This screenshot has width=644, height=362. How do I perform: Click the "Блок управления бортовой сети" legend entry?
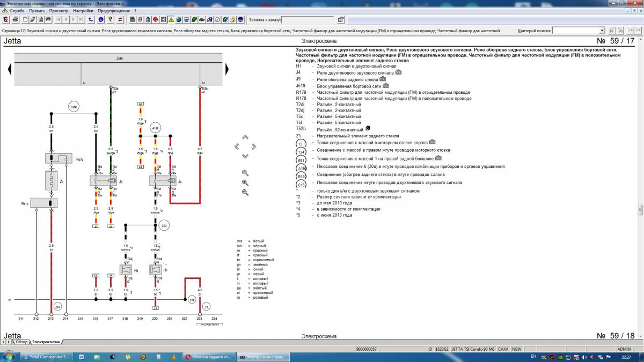pos(349,86)
